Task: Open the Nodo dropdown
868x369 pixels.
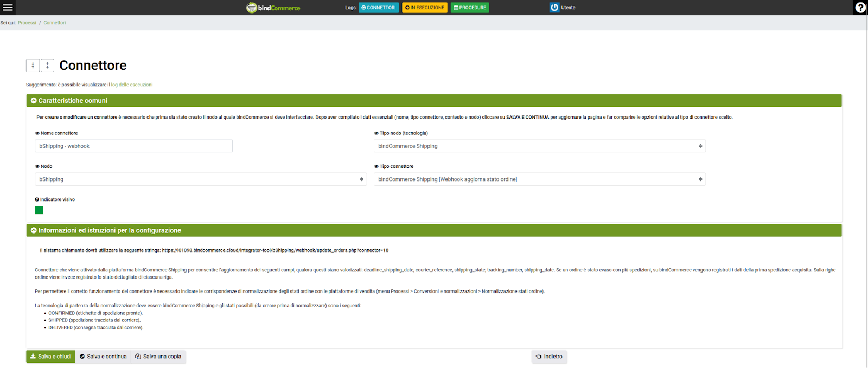Action: [201, 179]
